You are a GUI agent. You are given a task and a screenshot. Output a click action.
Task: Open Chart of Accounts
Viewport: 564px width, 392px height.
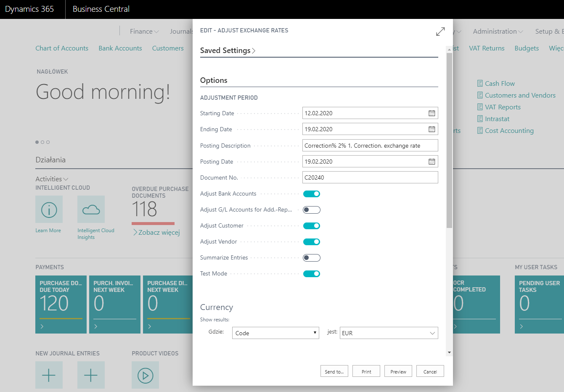[62, 48]
